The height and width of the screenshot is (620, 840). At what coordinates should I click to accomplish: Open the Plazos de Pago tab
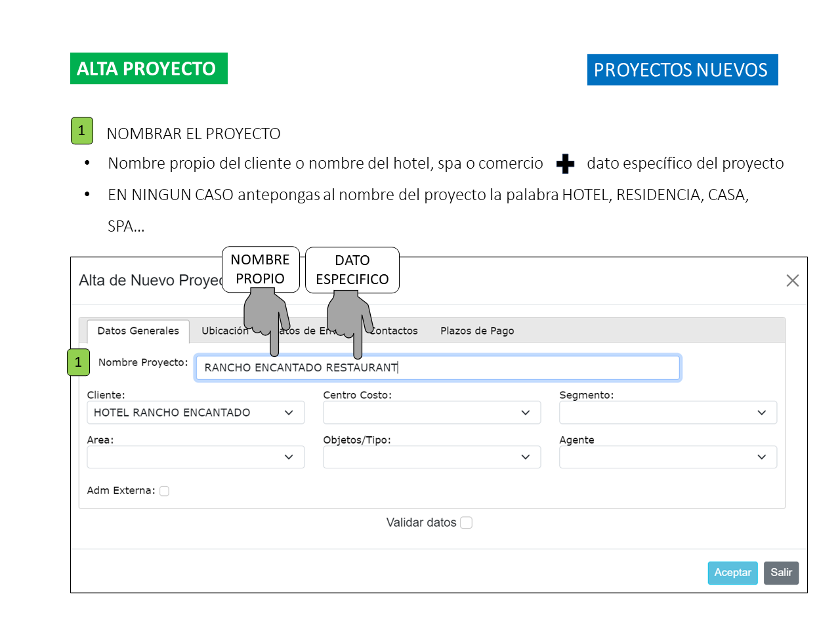point(477,331)
